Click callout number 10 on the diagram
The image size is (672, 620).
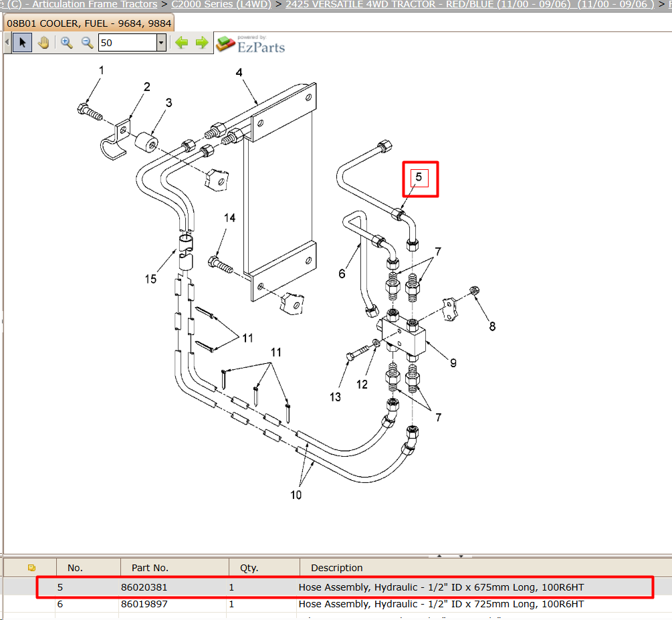tap(296, 495)
